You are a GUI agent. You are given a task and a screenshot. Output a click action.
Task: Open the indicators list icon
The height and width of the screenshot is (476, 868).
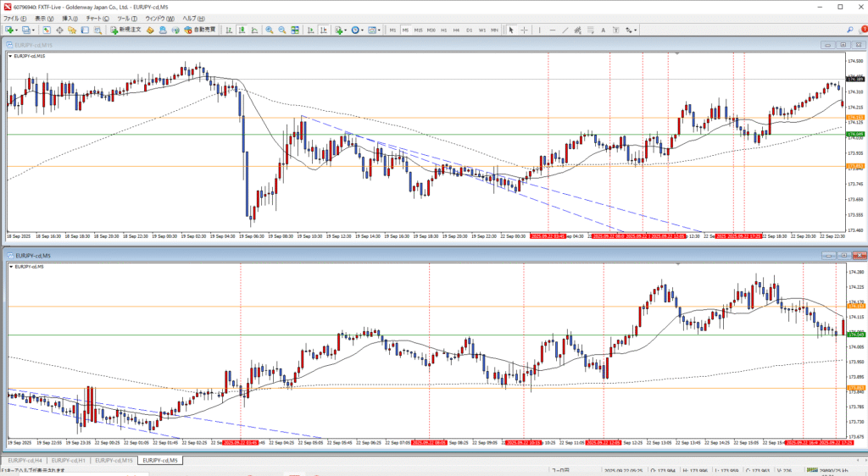coord(338,30)
